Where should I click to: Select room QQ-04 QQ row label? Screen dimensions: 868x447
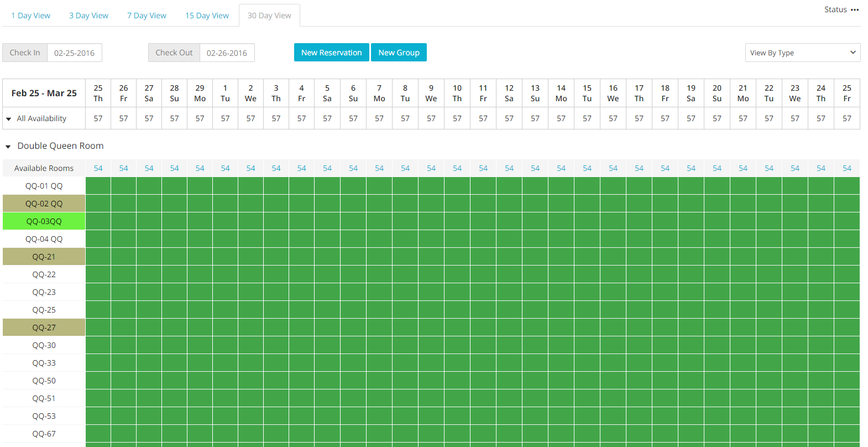point(44,239)
